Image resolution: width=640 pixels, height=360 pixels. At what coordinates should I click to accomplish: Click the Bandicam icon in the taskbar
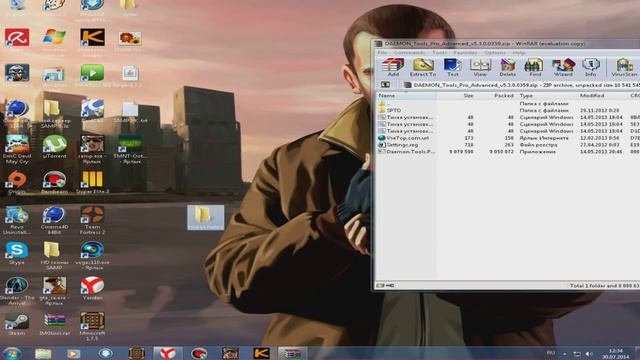coord(199,353)
